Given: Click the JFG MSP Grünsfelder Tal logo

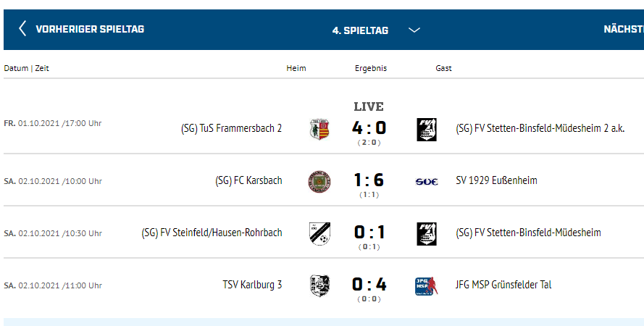Looking at the screenshot, I should click(x=427, y=285).
